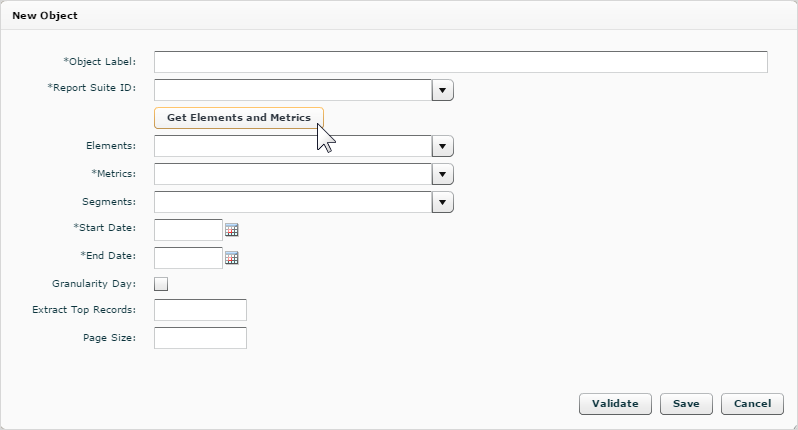Click the Validate button

point(615,404)
